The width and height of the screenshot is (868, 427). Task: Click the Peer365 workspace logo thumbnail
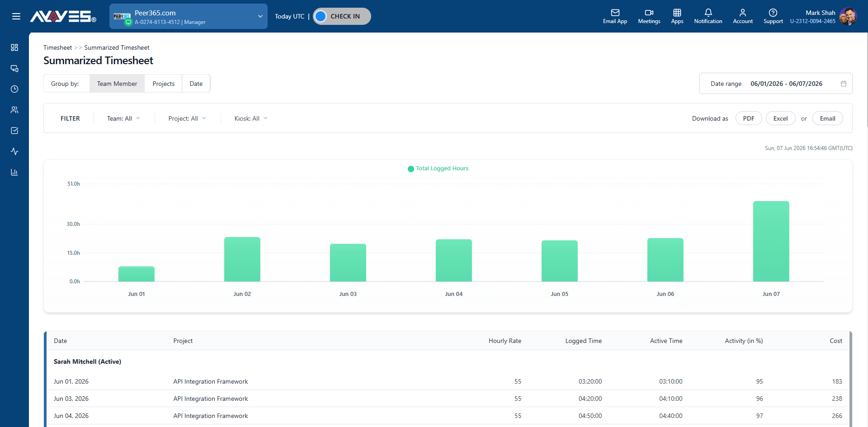pos(122,16)
